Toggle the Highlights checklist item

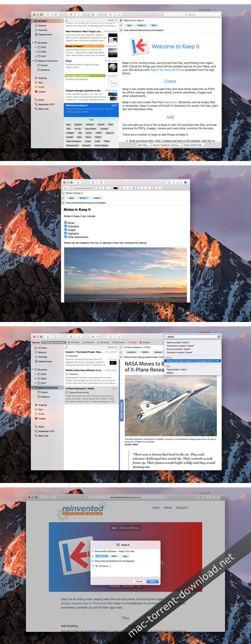click(x=66, y=233)
